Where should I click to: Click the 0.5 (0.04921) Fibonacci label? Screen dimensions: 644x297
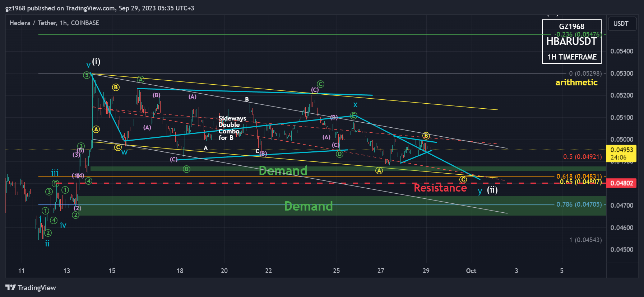tap(582, 157)
